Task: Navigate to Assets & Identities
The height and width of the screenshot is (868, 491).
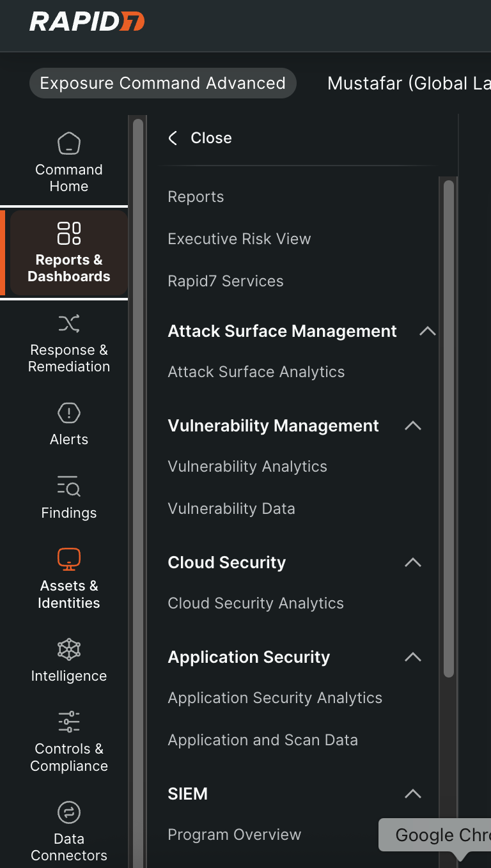Action: (x=69, y=578)
